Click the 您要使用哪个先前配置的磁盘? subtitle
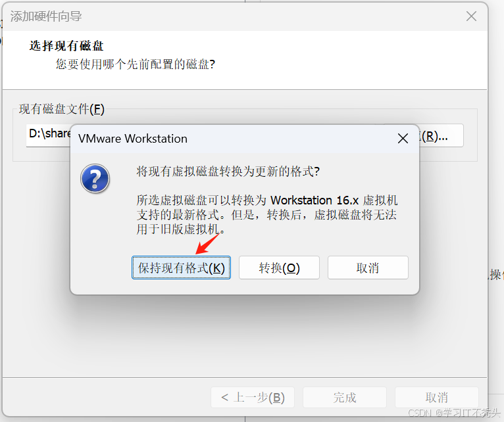Image resolution: width=504 pixels, height=422 pixels. point(136,64)
